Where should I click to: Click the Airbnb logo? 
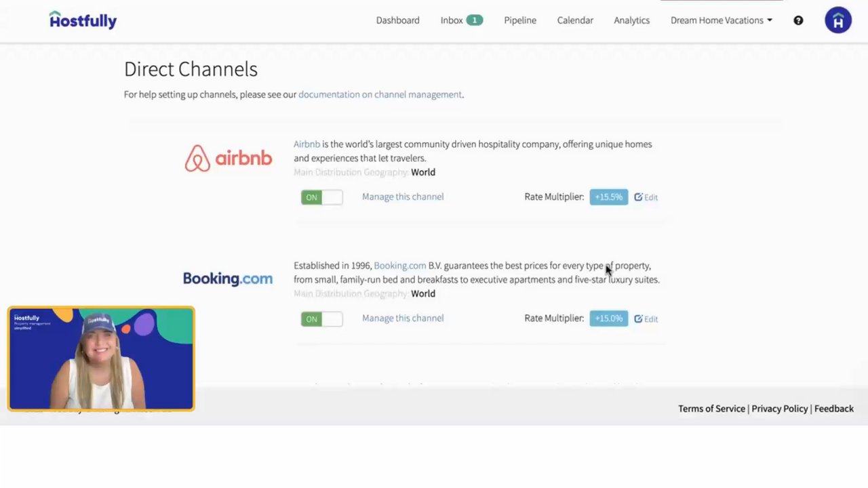click(x=228, y=158)
